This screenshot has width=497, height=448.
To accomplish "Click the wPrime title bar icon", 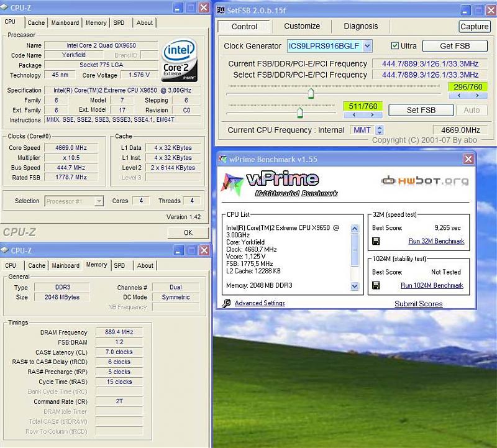I will click(x=223, y=159).
